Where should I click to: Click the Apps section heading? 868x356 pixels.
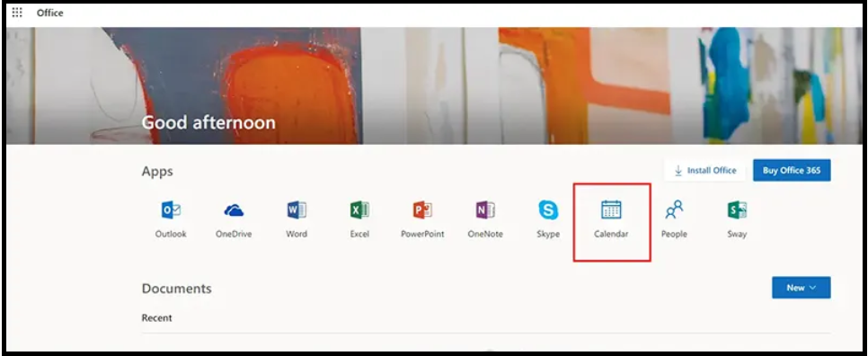tap(157, 172)
